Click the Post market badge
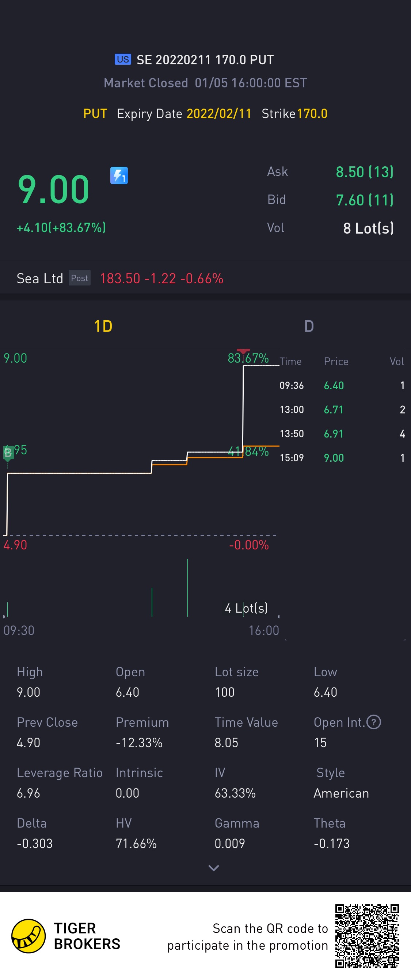The width and height of the screenshot is (411, 980). coord(80,278)
